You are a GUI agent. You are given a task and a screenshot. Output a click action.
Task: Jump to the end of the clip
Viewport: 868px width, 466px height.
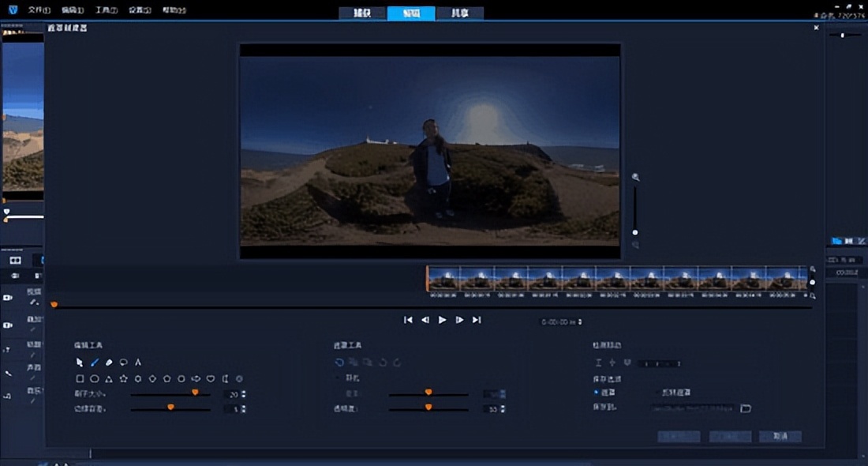click(477, 320)
